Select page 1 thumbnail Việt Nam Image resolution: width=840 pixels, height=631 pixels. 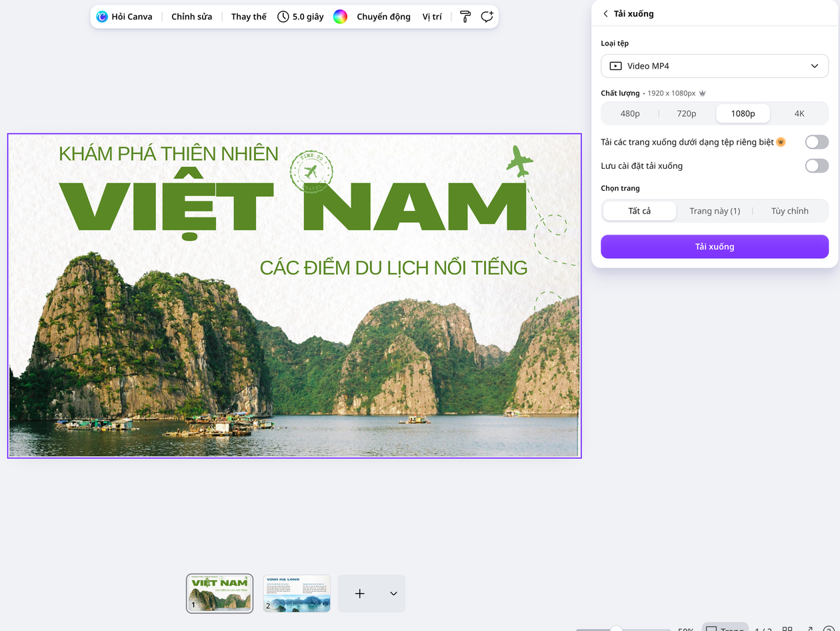point(219,593)
